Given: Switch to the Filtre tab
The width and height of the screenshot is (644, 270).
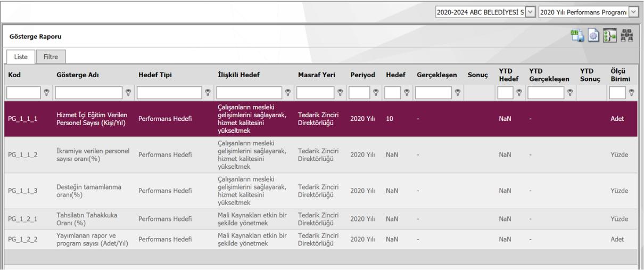Looking at the screenshot, I should [x=51, y=56].
